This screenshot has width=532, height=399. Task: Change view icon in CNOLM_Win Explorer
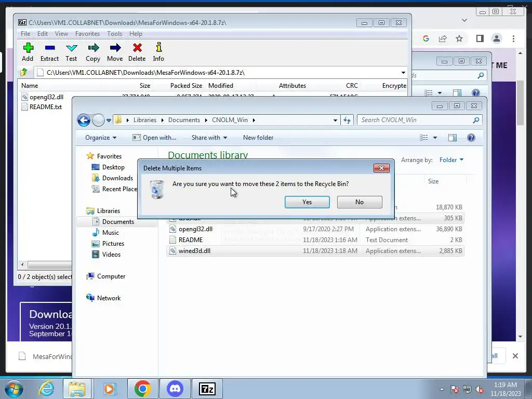pyautogui.click(x=424, y=137)
